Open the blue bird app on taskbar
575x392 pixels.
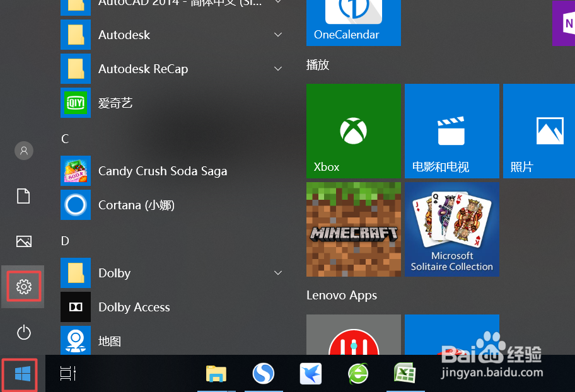click(311, 374)
